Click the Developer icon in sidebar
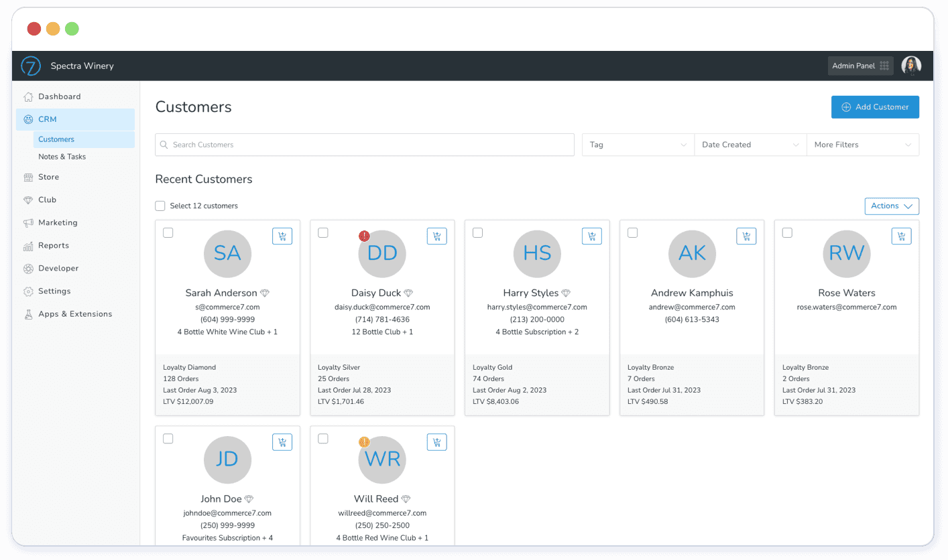The height and width of the screenshot is (560, 948). [28, 268]
